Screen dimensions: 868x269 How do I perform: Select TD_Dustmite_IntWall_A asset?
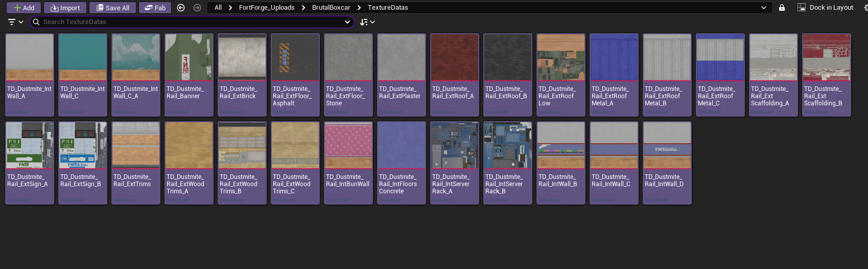(x=30, y=75)
